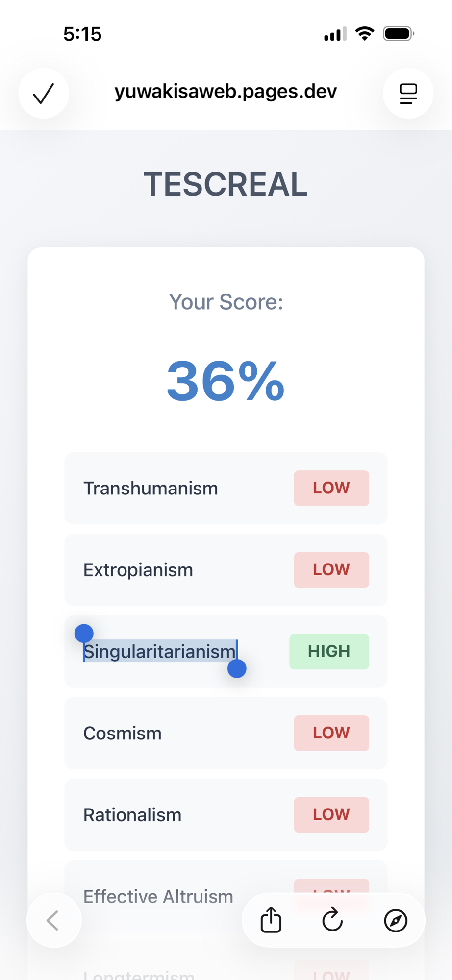Open the page menu icon
Image resolution: width=452 pixels, height=980 pixels.
408,93
